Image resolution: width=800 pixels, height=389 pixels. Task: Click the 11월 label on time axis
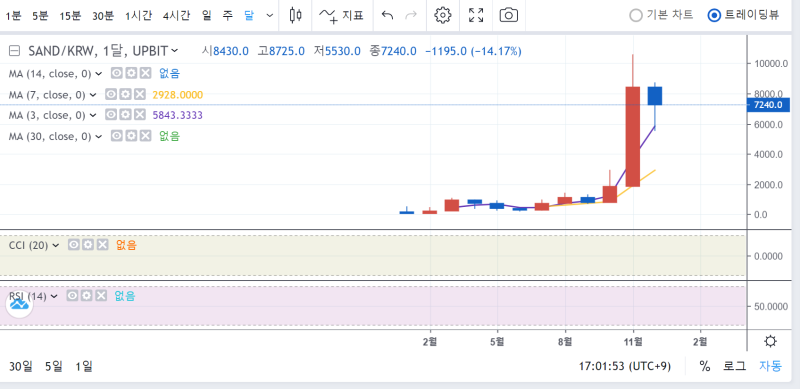point(633,341)
